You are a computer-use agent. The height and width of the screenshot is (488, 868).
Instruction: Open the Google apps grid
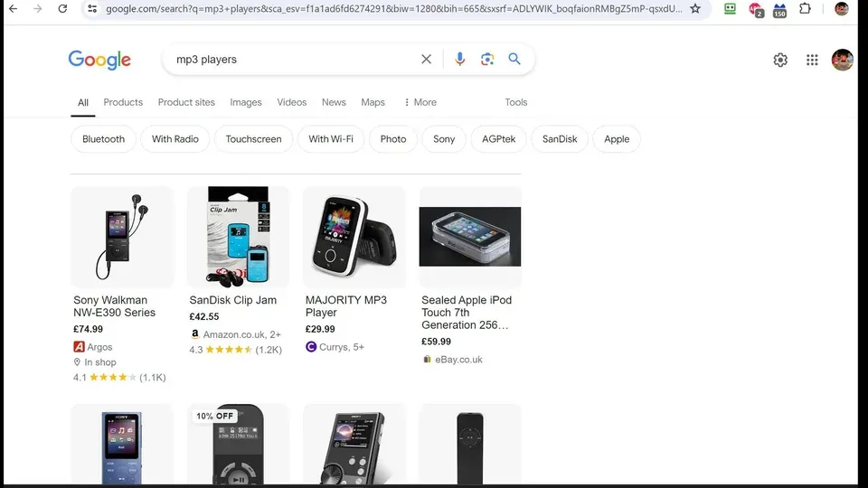coord(812,60)
